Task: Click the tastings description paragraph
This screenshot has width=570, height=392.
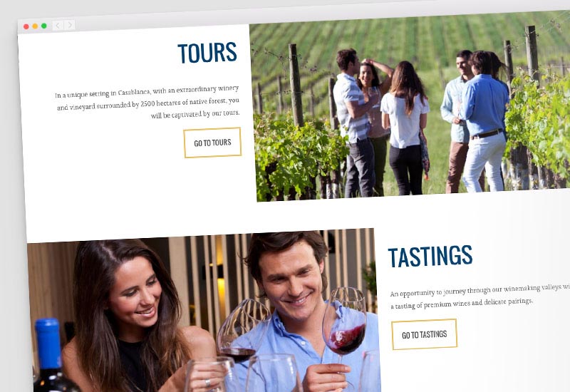Action: (480, 296)
